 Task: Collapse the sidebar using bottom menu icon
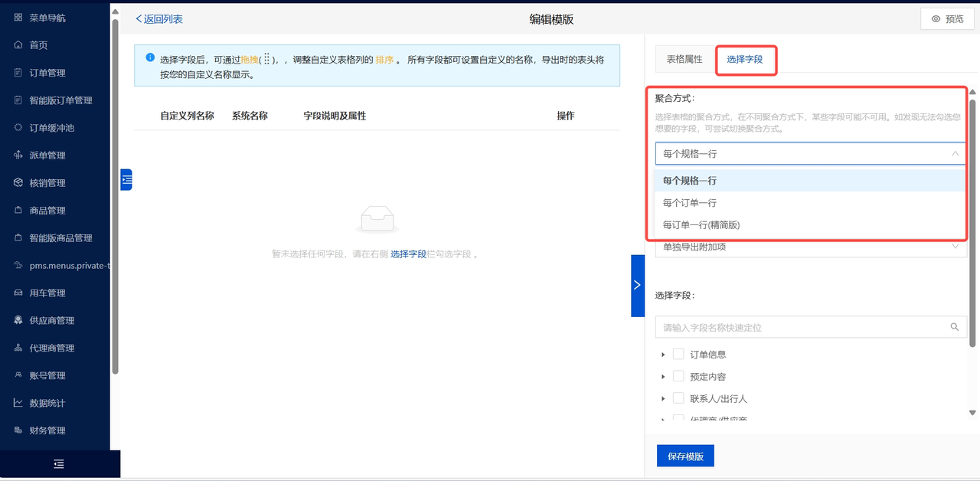pos(59,464)
